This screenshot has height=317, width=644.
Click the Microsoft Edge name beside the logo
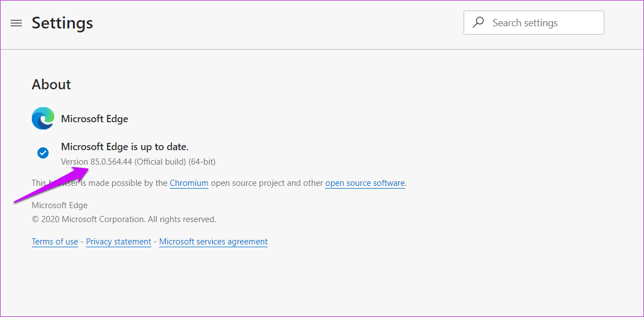94,119
